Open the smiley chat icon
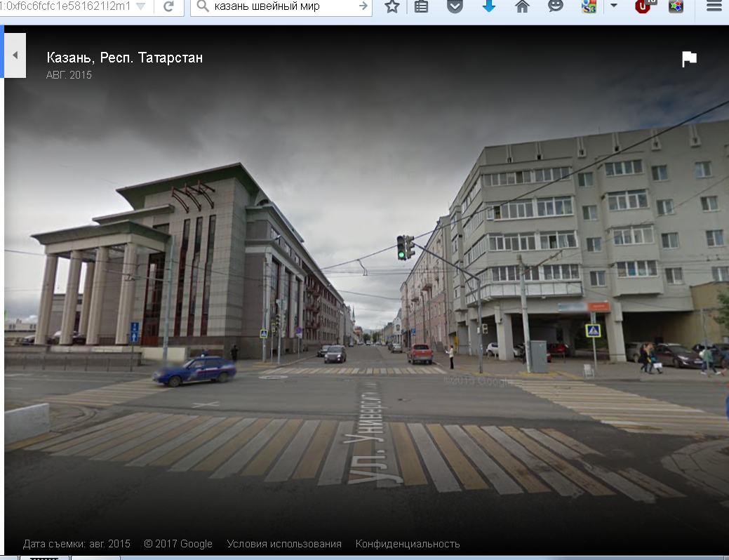The height and width of the screenshot is (560, 729). (556, 6)
